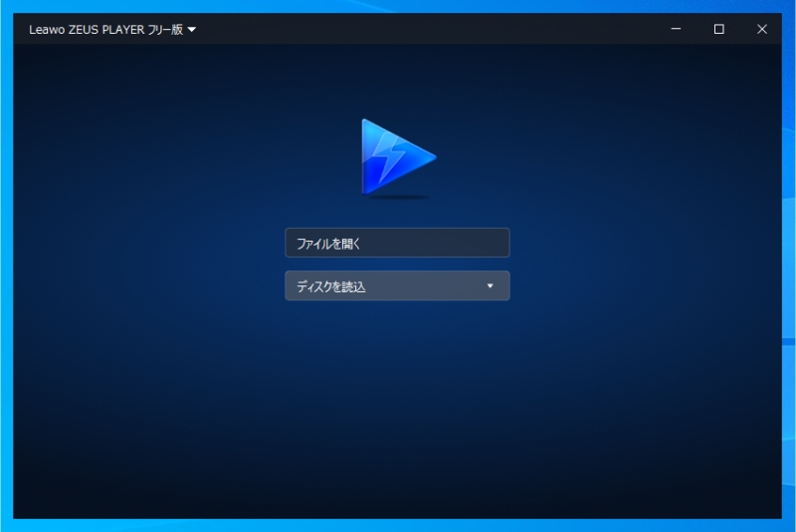Open the Leawo ZEUS PLAYER title menu
Viewport: 796px width, 532px height.
[x=112, y=30]
